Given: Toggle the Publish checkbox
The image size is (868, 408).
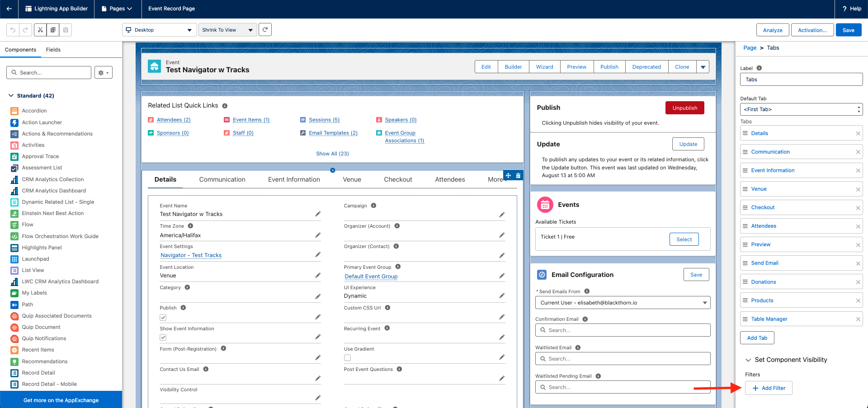Looking at the screenshot, I should click(163, 317).
